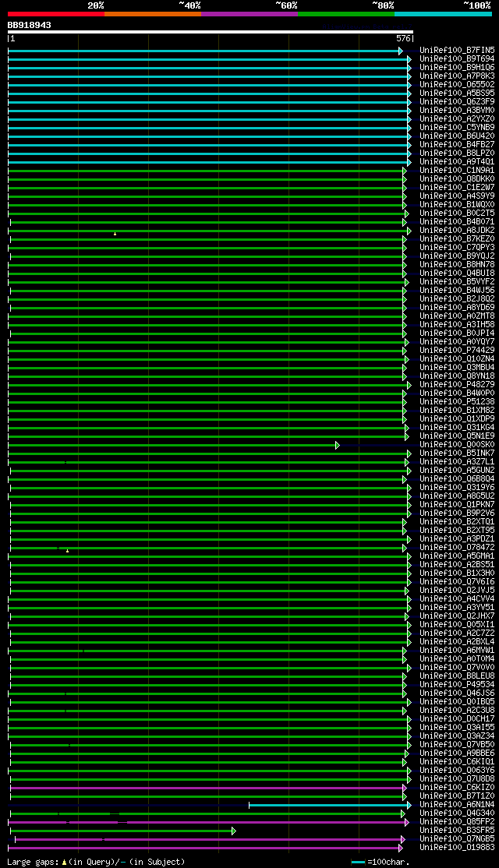Select the UniRef100_P51238 label
Viewport: 499px width, 868px height.
click(457, 402)
